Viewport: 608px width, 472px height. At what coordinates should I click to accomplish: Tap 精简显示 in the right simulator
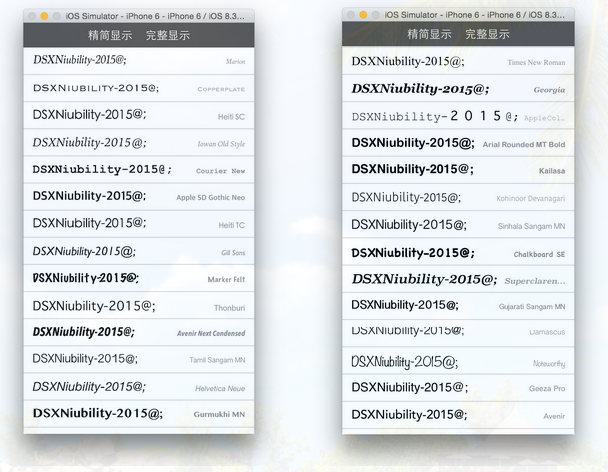pyautogui.click(x=429, y=34)
